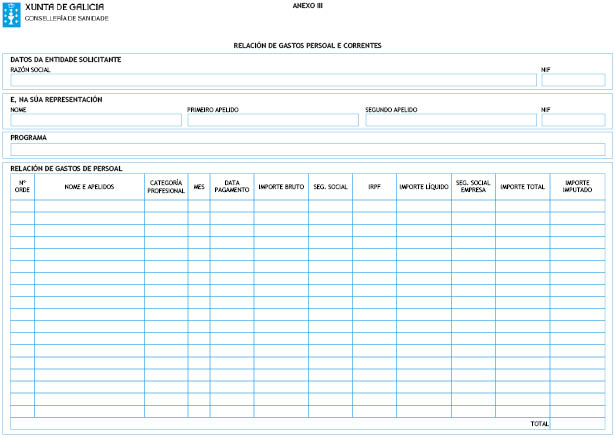Viewport: 615px width, 439px height.
Task: Select the Primeiro Apelido input field
Action: [272, 120]
